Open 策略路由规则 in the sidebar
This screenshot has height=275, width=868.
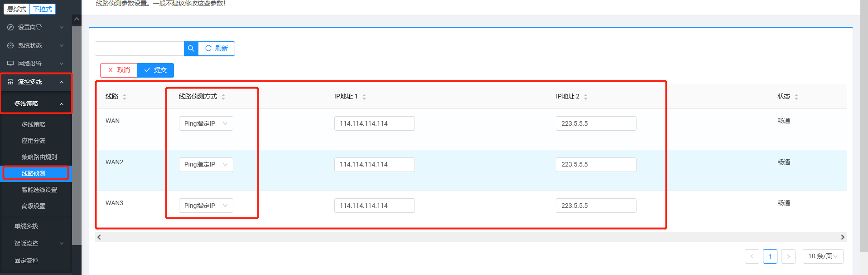tap(39, 157)
